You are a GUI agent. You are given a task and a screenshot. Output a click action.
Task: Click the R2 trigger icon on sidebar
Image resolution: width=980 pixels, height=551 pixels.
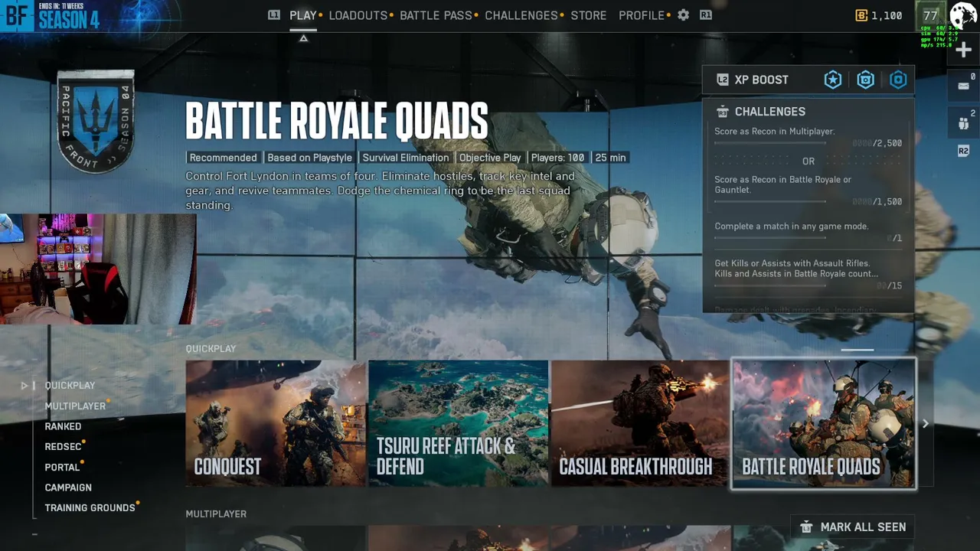pos(963,151)
